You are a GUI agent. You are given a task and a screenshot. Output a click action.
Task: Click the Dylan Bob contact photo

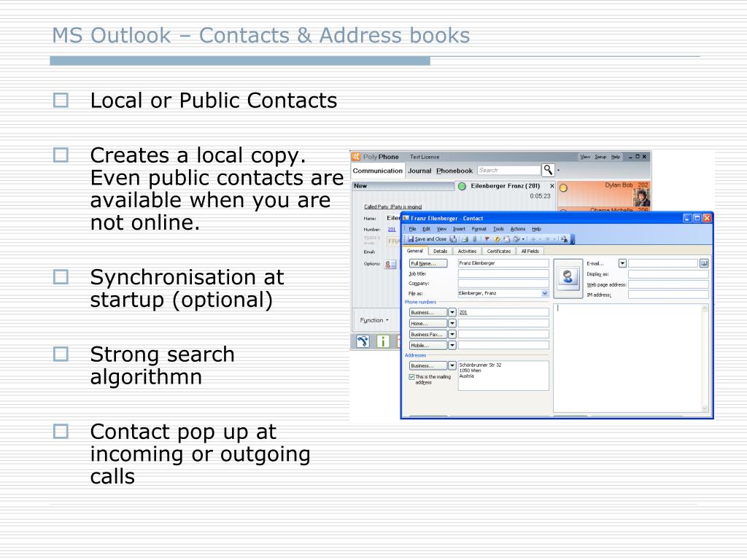641,197
